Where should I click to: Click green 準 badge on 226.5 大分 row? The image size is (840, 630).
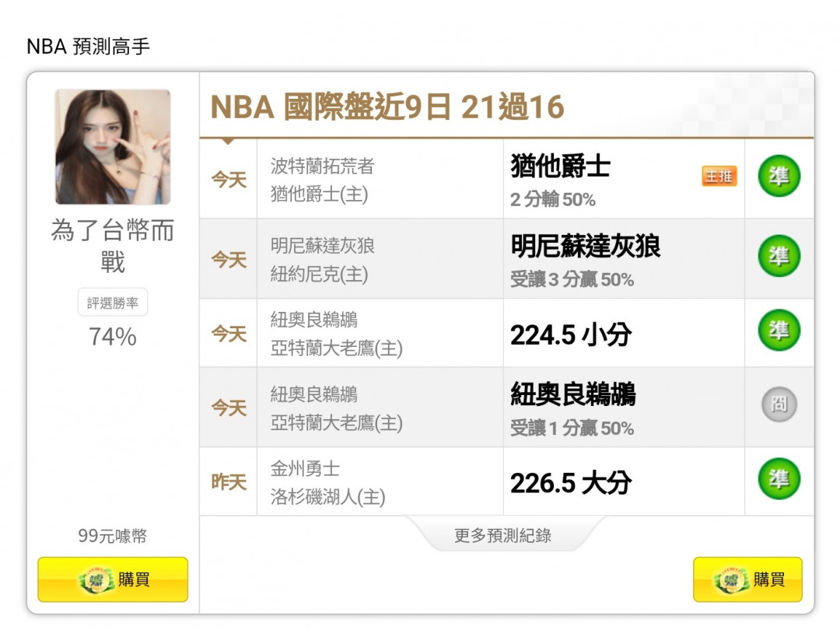tap(779, 479)
